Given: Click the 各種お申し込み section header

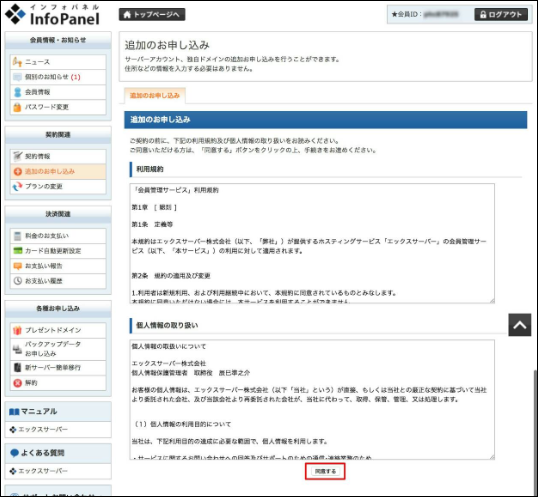Looking at the screenshot, I should [58, 309].
